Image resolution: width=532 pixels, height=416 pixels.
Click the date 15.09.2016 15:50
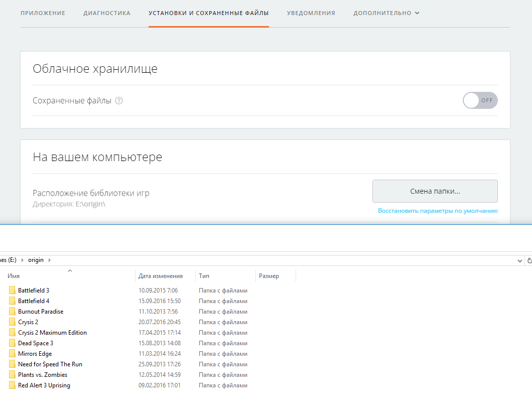pos(160,301)
